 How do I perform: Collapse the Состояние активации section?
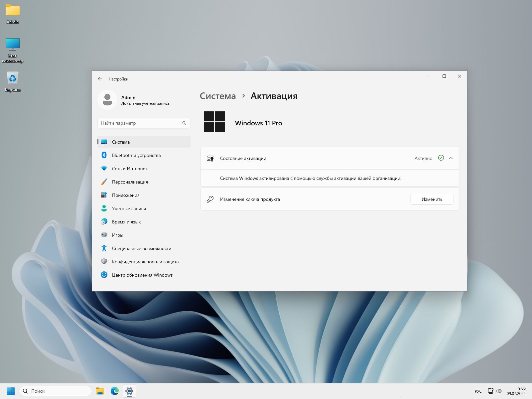(x=451, y=158)
